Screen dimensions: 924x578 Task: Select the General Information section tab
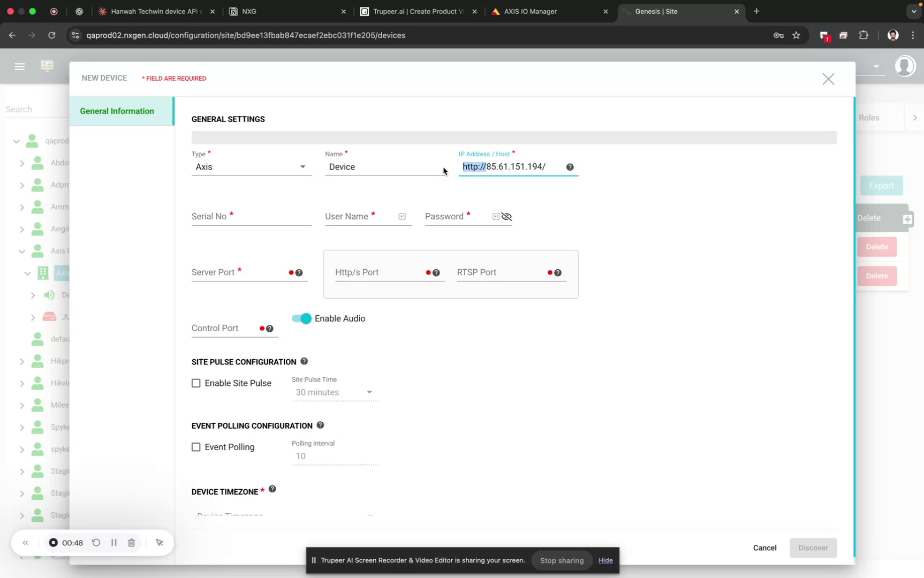pyautogui.click(x=117, y=111)
